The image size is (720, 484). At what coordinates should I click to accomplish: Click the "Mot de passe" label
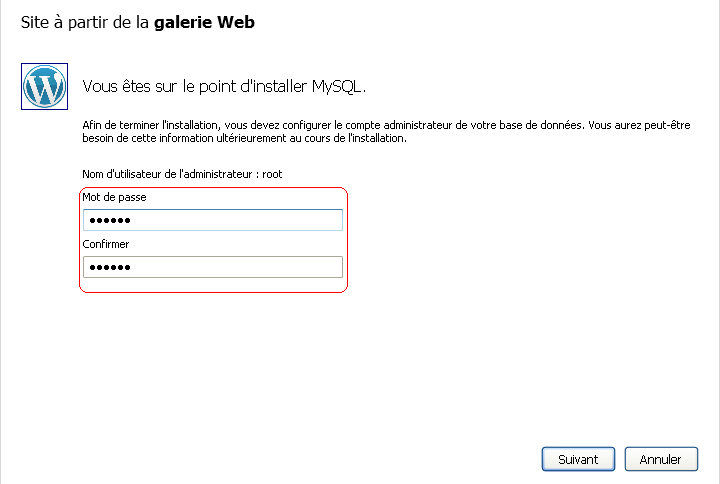[114, 197]
